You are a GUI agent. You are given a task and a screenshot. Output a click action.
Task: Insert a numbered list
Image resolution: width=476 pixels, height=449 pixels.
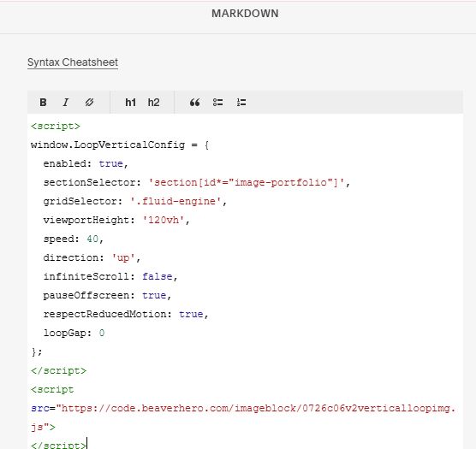(241, 103)
